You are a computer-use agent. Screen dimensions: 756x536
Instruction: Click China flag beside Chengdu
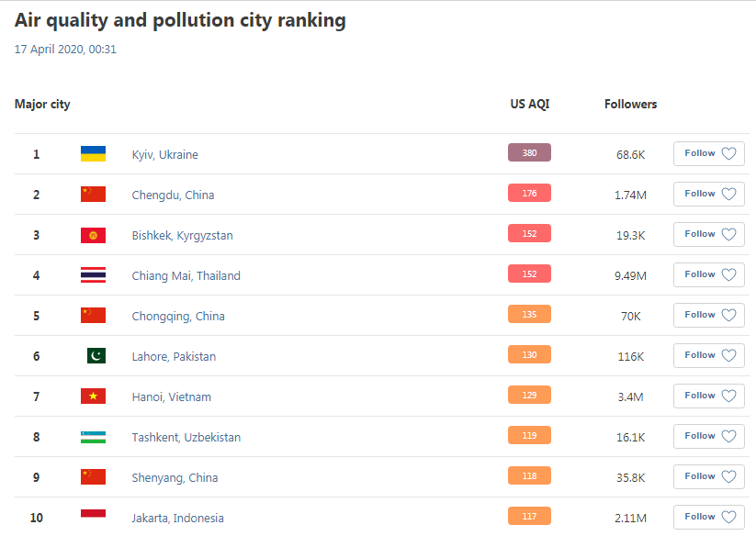pos(93,195)
